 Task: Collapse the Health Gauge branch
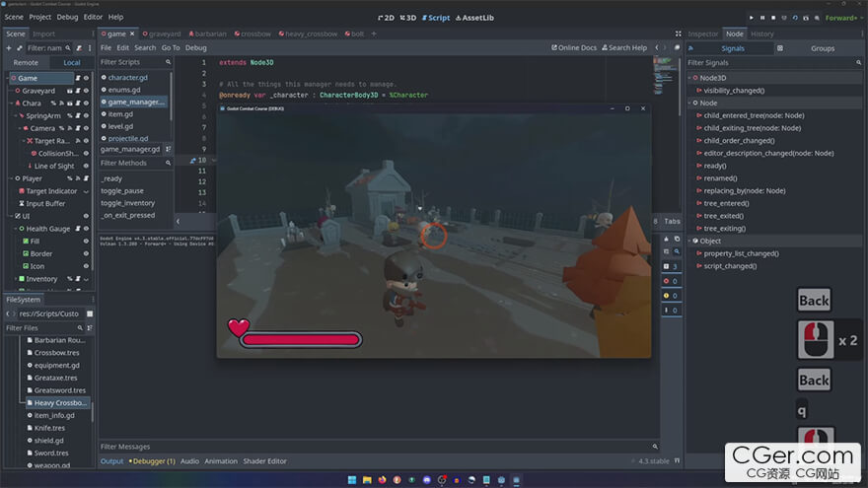click(16, 229)
